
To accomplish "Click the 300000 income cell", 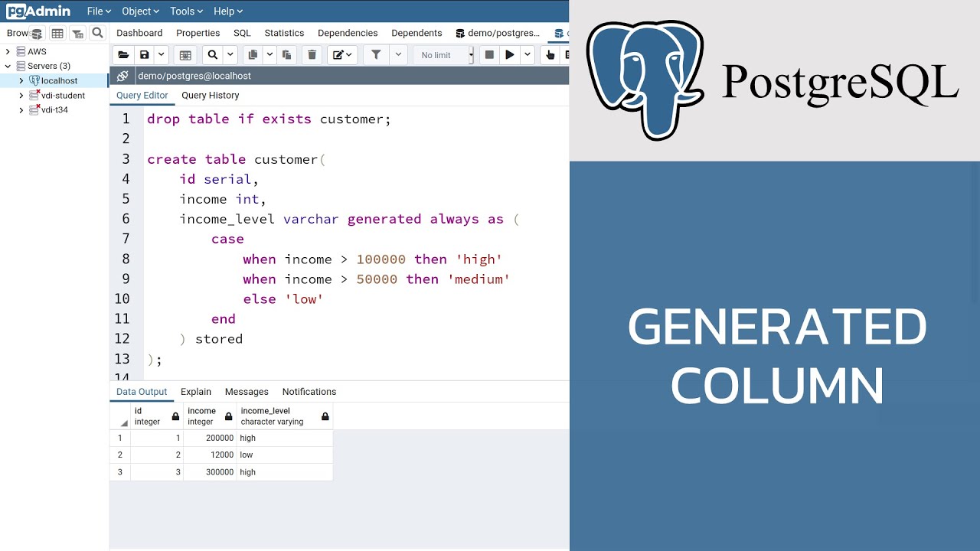I will coord(210,472).
